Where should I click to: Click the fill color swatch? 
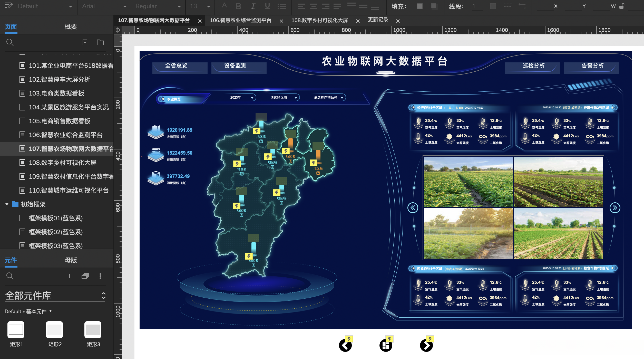pos(419,6)
